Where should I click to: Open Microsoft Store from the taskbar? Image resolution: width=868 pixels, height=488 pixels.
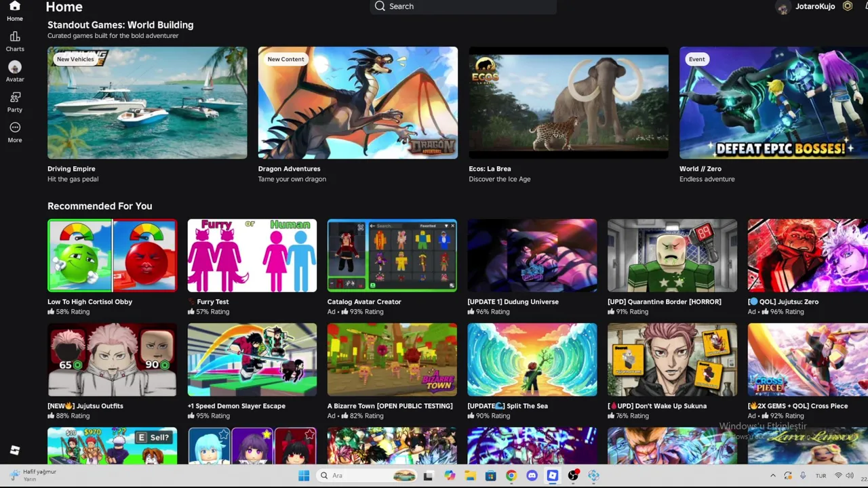pyautogui.click(x=490, y=476)
